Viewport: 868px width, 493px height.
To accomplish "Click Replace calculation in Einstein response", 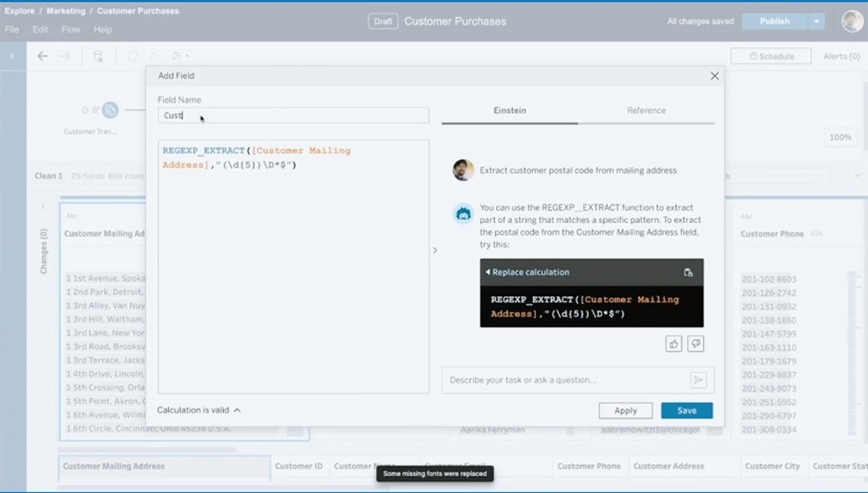I will pyautogui.click(x=527, y=272).
